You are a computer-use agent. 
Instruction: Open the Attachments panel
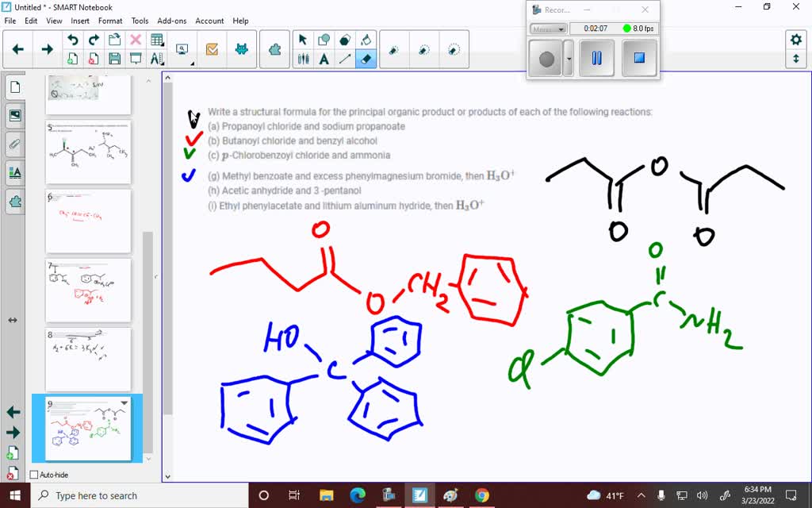[x=15, y=144]
